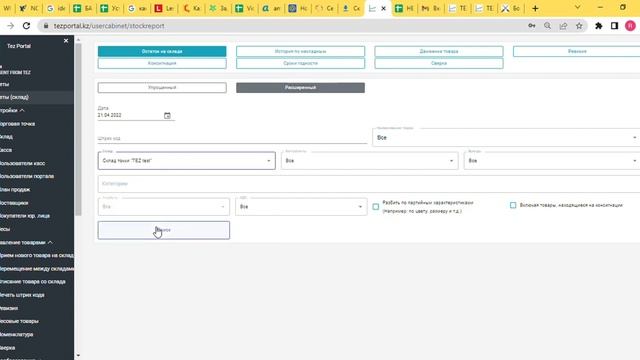Click the 'Штрих код' input field
The image size is (640, 360).
tap(232, 138)
